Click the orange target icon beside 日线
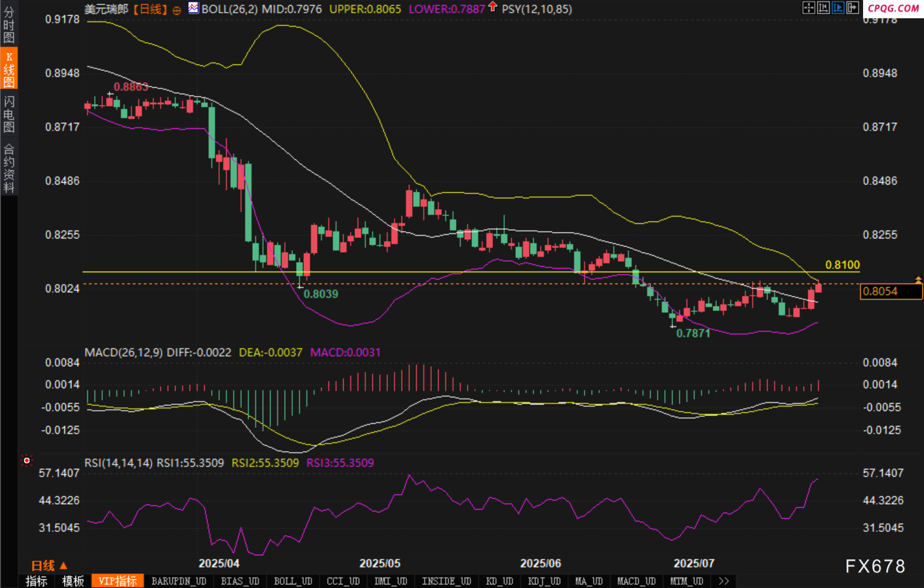 [x=177, y=10]
